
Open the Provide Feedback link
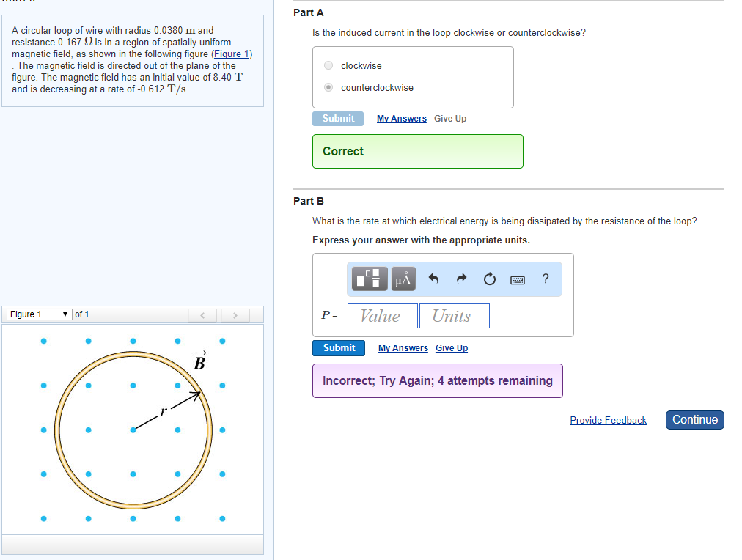point(608,420)
